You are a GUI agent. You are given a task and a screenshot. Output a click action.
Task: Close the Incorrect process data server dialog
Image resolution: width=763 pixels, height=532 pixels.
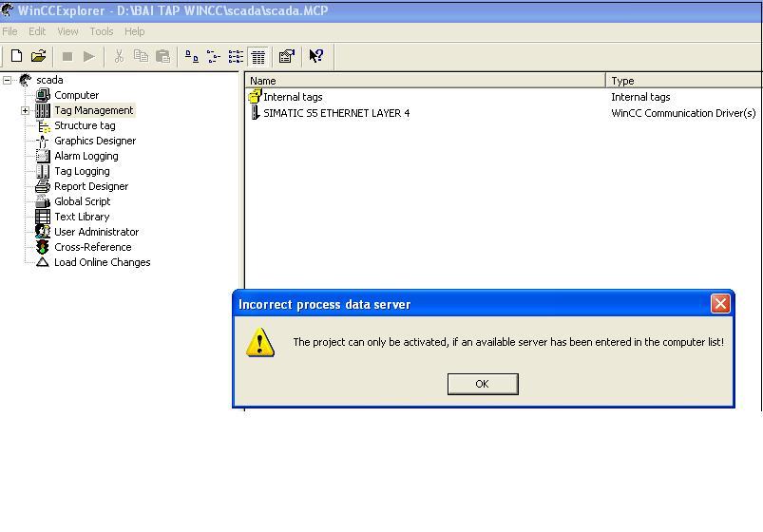click(720, 304)
